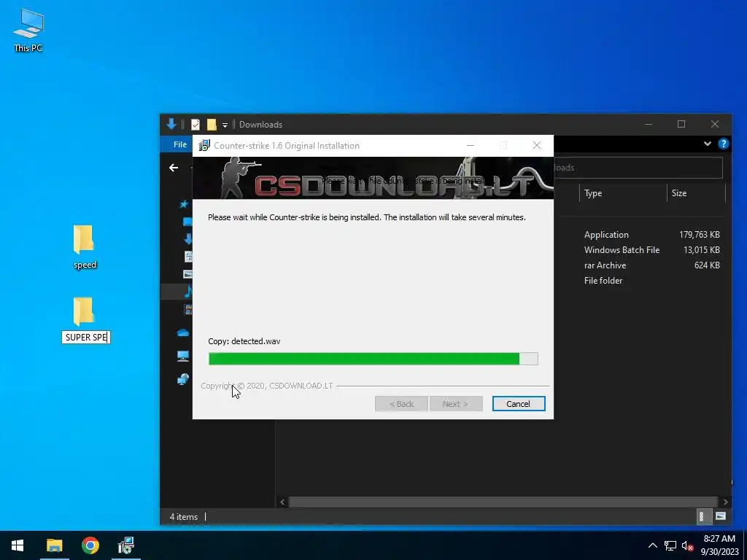747x560 pixels.
Task: Select Music note in the Explorer sidebar
Action: (x=188, y=292)
